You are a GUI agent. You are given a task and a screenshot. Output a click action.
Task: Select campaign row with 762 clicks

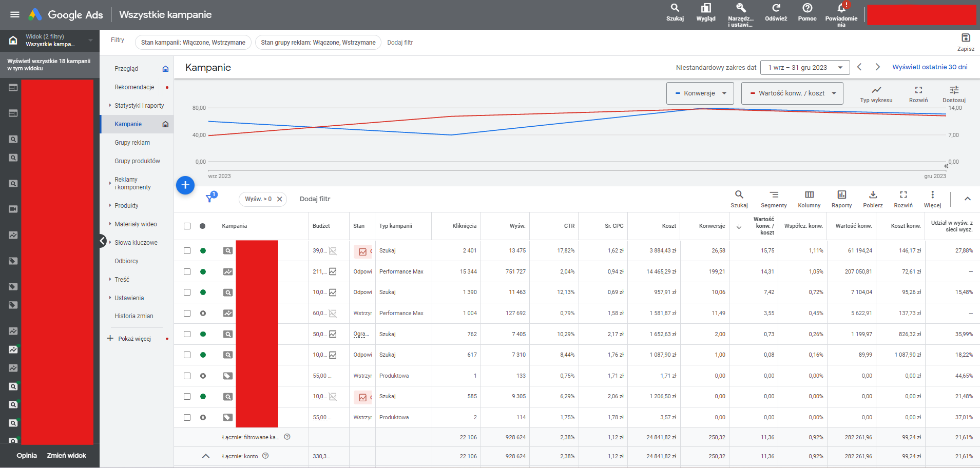(187, 334)
